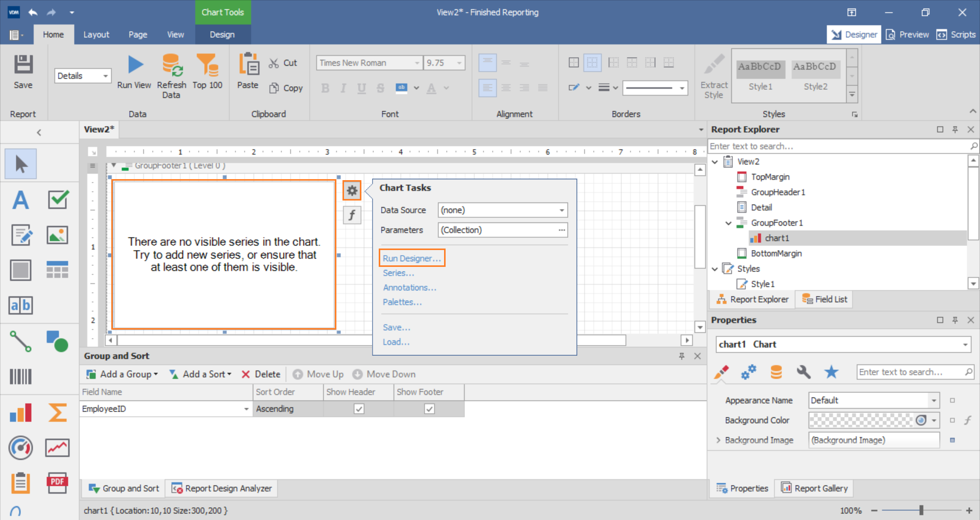Open the Field List tab
Image resolution: width=980 pixels, height=520 pixels.
824,300
